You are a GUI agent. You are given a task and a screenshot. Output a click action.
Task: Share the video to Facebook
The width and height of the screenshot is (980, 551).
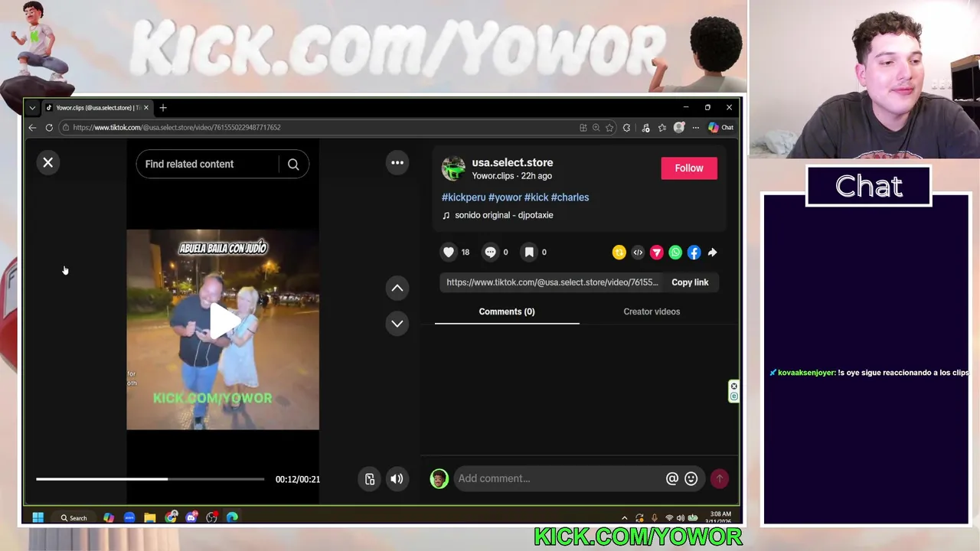pos(694,253)
